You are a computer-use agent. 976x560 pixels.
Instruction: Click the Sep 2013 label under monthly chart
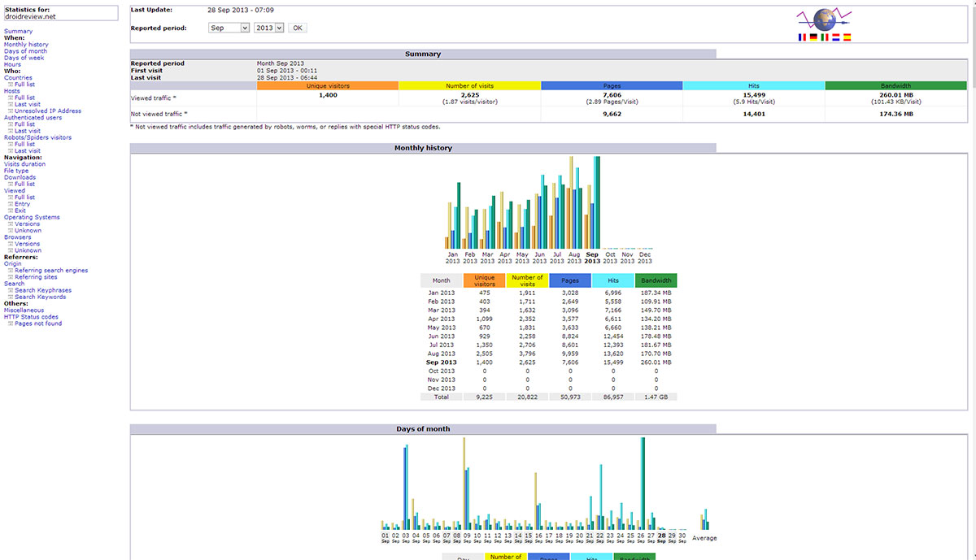point(592,258)
